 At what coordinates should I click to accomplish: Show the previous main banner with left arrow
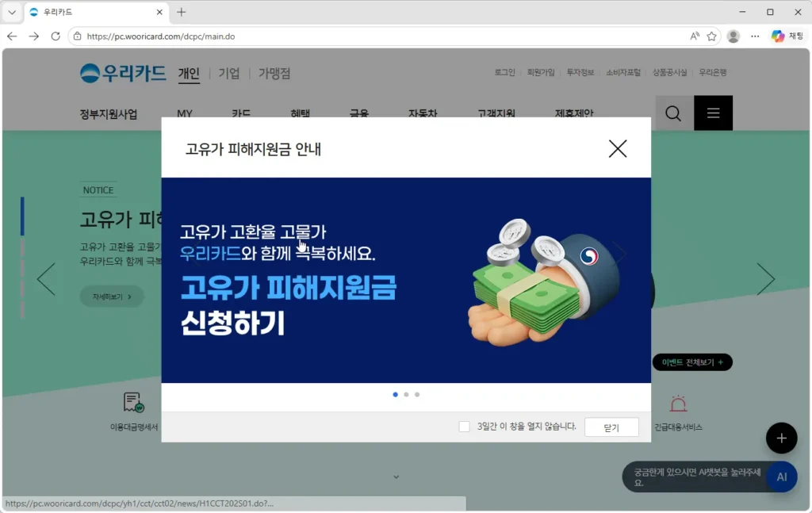pos(46,279)
